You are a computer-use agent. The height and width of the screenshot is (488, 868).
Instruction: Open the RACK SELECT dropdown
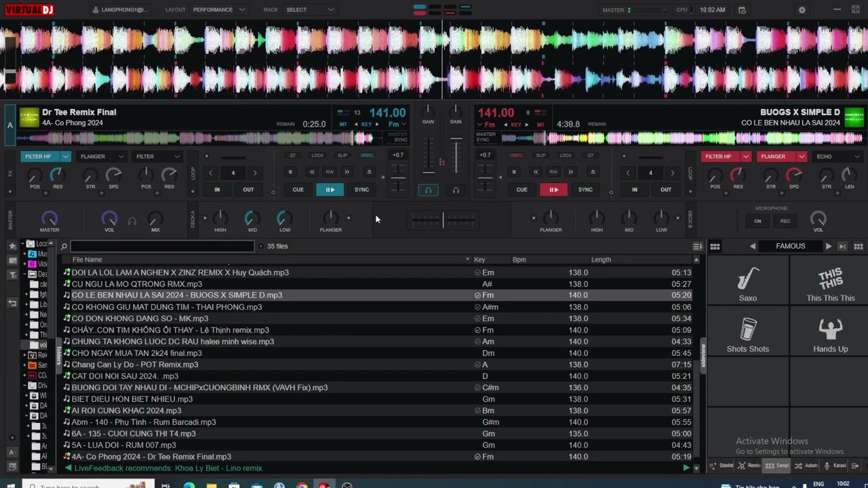pyautogui.click(x=310, y=9)
